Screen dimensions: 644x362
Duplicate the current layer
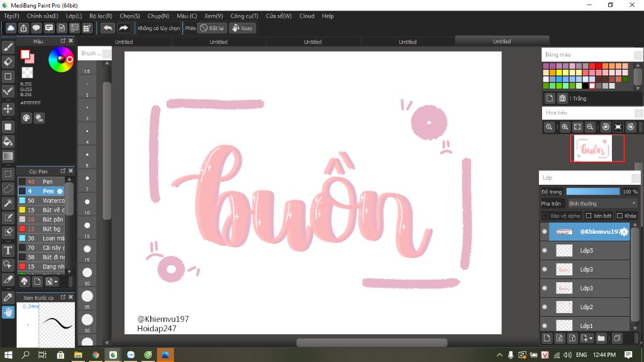tap(617, 338)
